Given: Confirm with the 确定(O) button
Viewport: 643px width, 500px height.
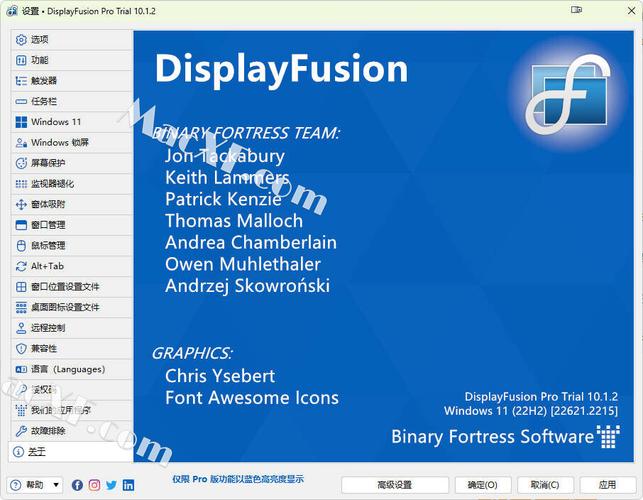Looking at the screenshot, I should pyautogui.click(x=483, y=485).
